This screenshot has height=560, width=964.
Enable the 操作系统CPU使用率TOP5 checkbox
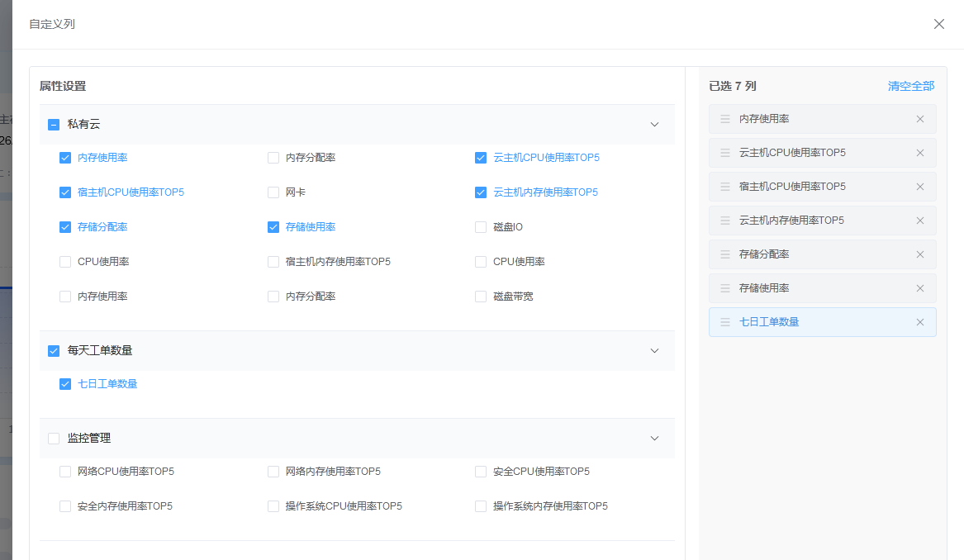tap(273, 506)
